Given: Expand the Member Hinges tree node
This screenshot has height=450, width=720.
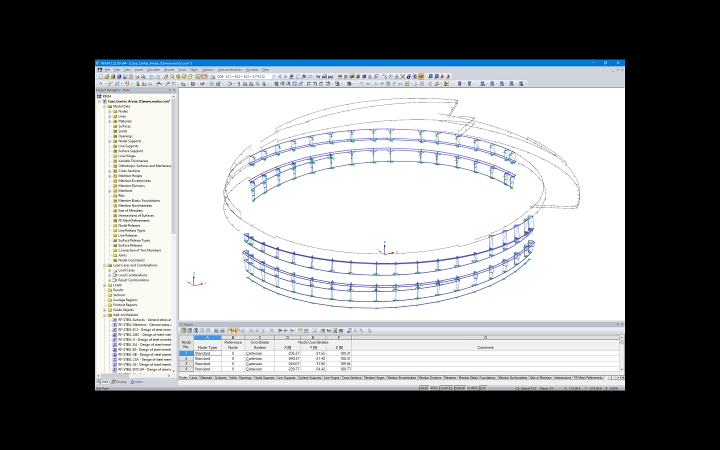Looking at the screenshot, I should 110,176.
